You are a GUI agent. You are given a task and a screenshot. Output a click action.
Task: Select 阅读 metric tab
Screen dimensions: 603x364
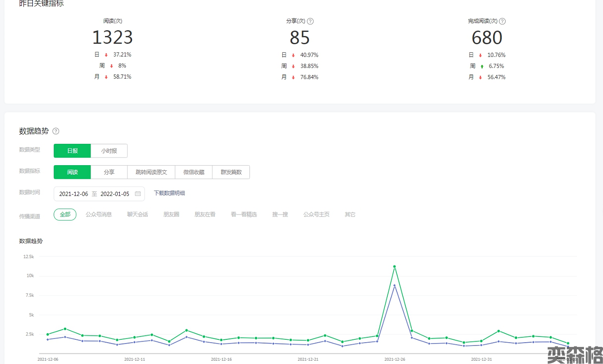point(72,172)
